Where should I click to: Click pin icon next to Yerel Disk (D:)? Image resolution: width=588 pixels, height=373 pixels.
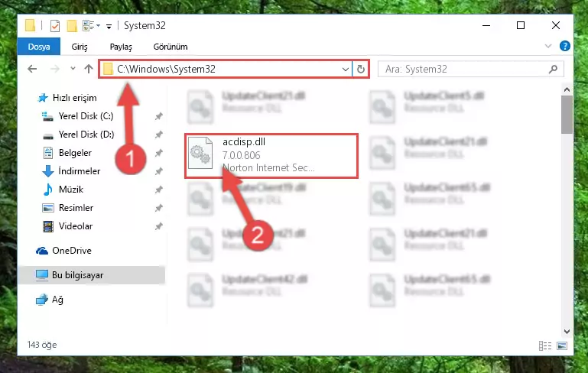[x=158, y=135]
